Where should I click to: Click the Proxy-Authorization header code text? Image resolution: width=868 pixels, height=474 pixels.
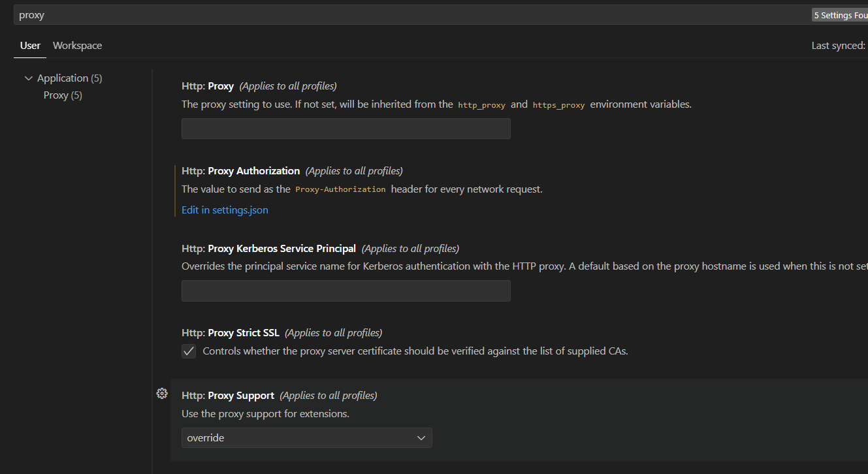340,189
